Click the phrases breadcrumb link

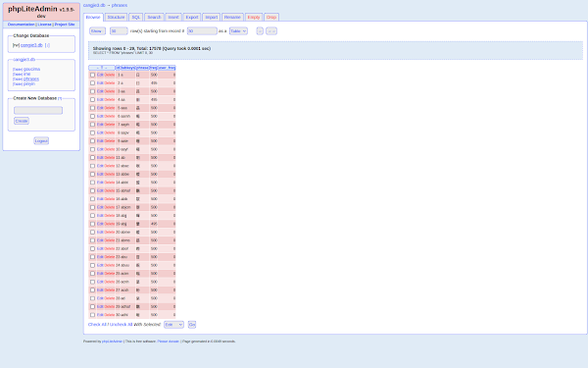[120, 5]
